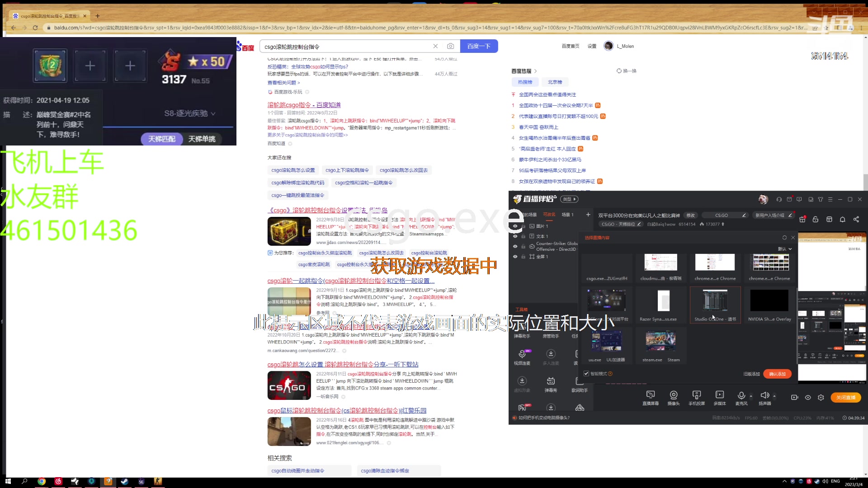Viewport: 868px width, 488px height.
Task: Expand 更多关于csgo滚轮跳控制台指令的问题
Action: click(307, 135)
